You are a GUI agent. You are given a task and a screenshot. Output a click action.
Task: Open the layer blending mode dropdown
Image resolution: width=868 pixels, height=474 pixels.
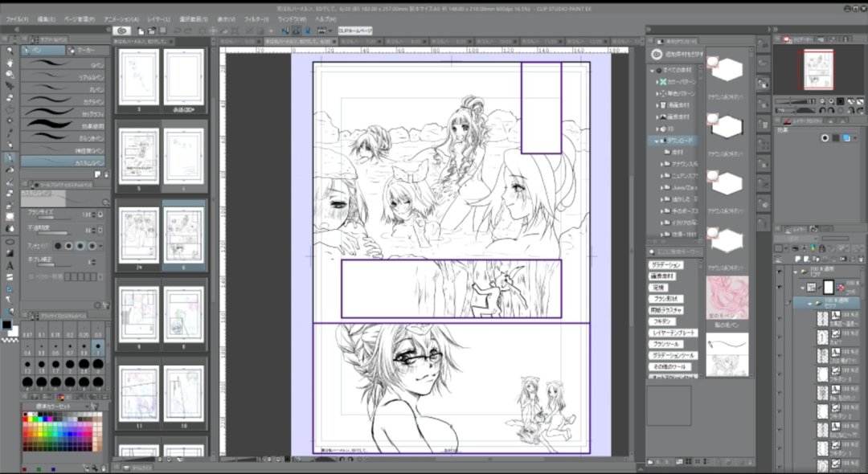(796, 239)
